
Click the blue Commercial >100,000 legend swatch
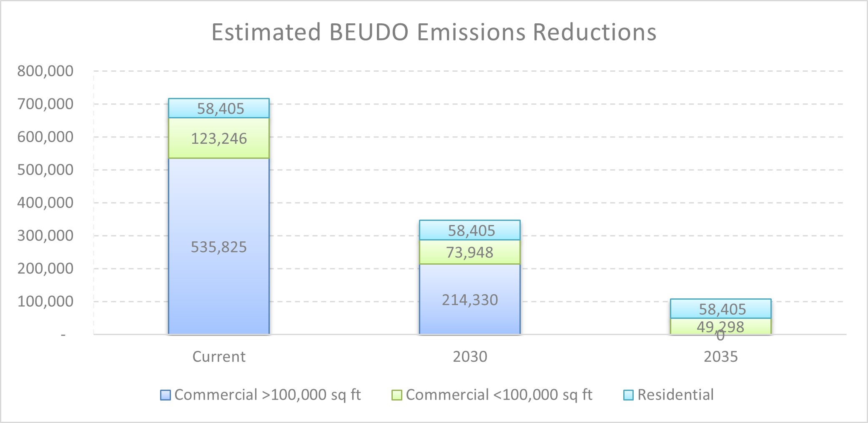tap(166, 395)
